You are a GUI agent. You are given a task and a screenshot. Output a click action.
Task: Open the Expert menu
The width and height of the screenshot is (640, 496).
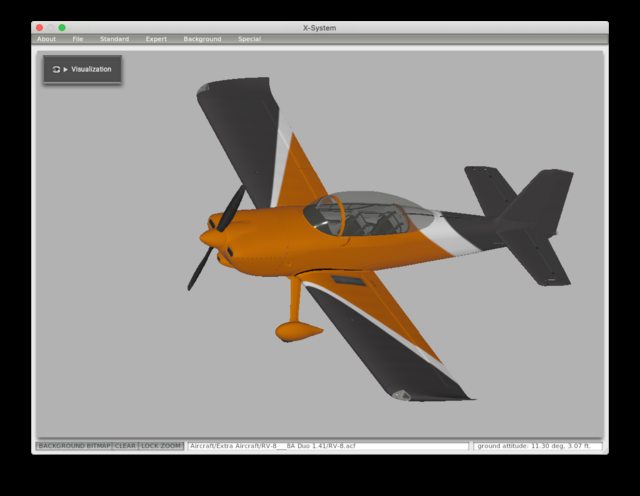click(156, 39)
